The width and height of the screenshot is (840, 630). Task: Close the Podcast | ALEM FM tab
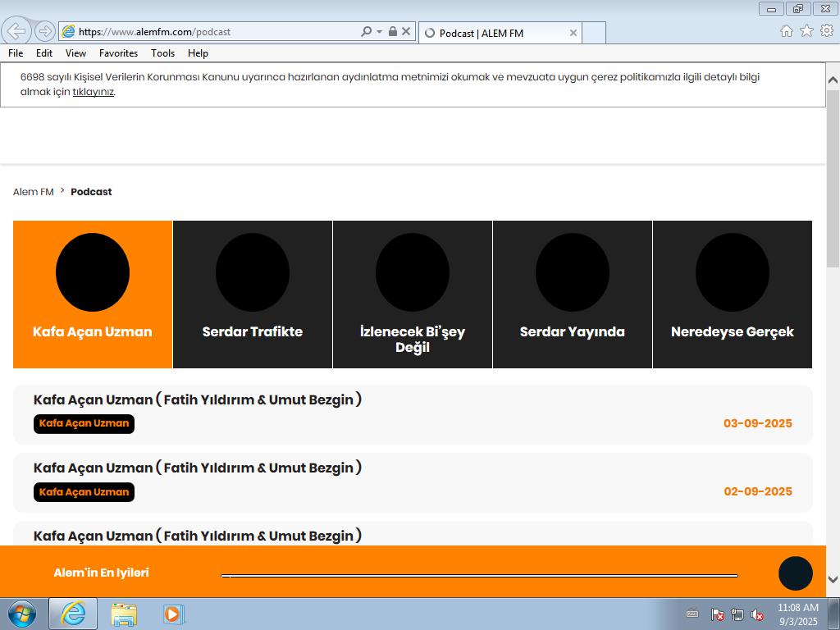tap(573, 33)
